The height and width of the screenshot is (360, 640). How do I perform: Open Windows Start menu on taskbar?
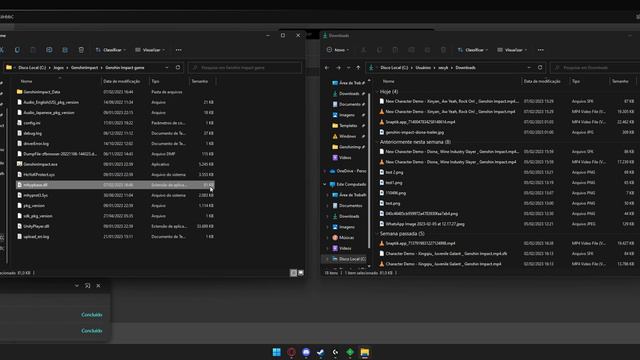click(x=276, y=352)
